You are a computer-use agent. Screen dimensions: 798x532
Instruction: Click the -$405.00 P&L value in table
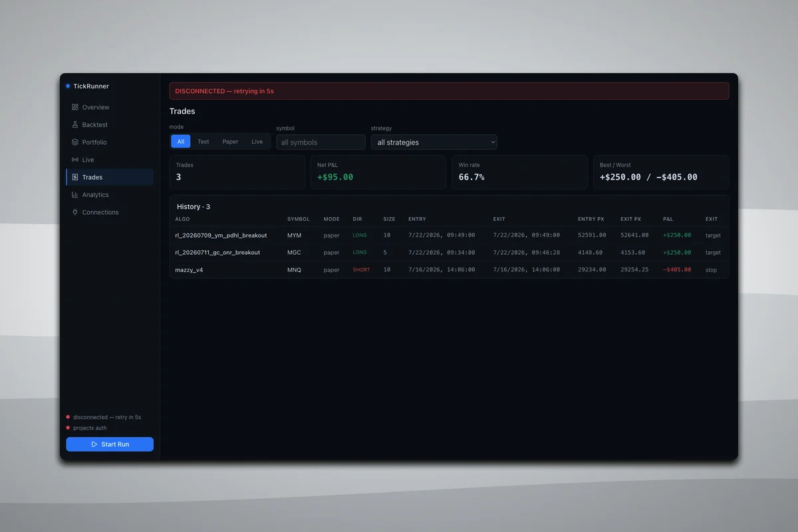pos(677,270)
